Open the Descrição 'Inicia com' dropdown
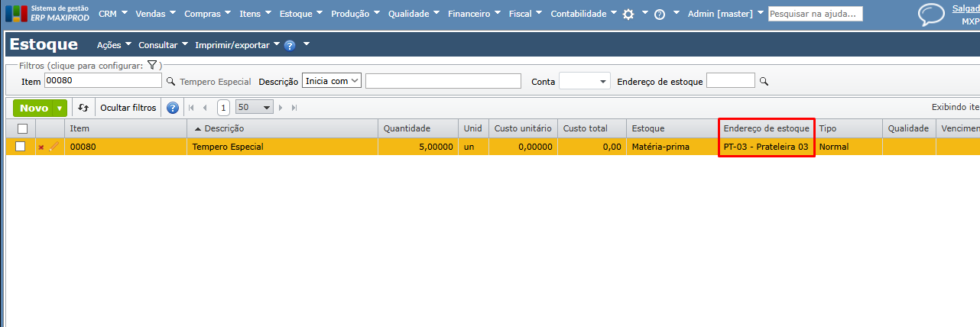Image resolution: width=980 pixels, height=327 pixels. click(332, 81)
